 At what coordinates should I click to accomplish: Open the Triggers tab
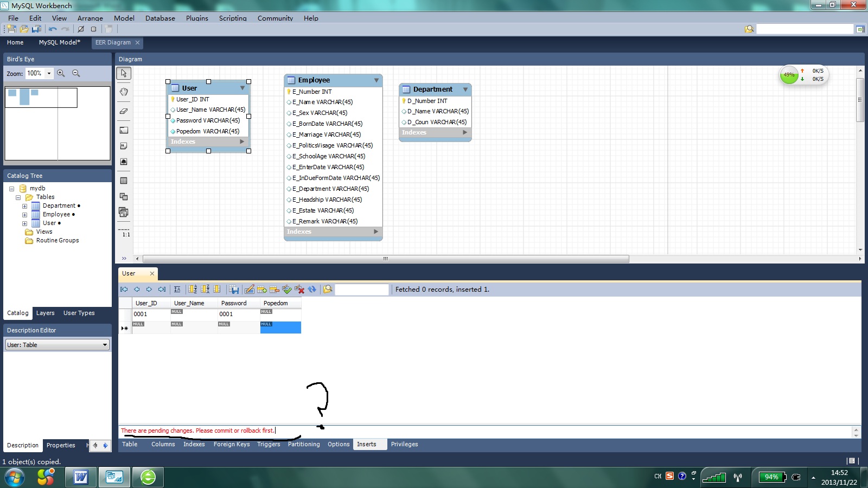pyautogui.click(x=269, y=444)
